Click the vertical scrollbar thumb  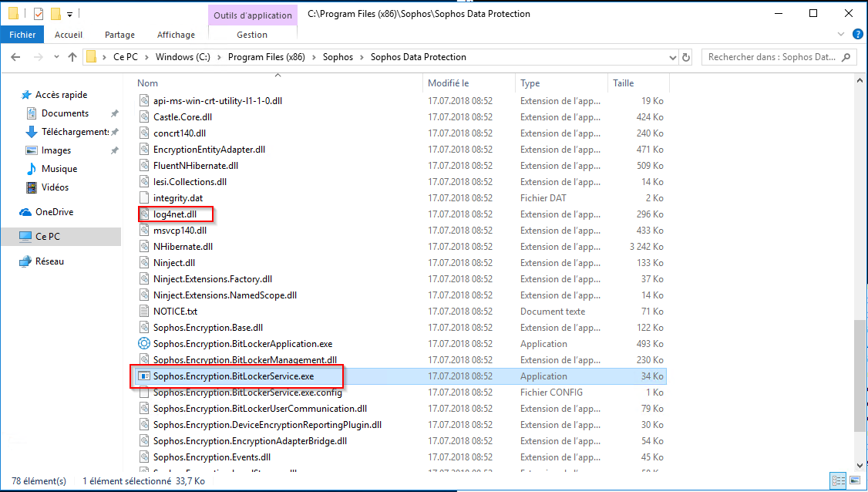(x=860, y=376)
